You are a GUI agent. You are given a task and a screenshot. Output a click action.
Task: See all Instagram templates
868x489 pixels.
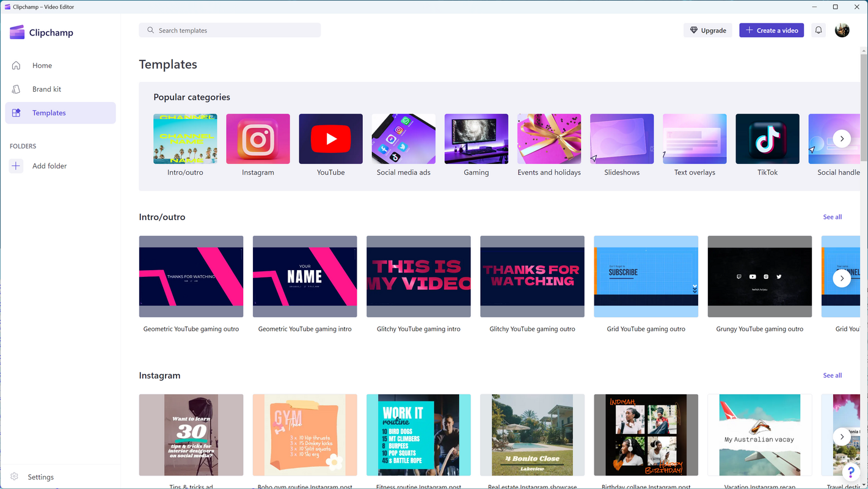[x=832, y=375]
